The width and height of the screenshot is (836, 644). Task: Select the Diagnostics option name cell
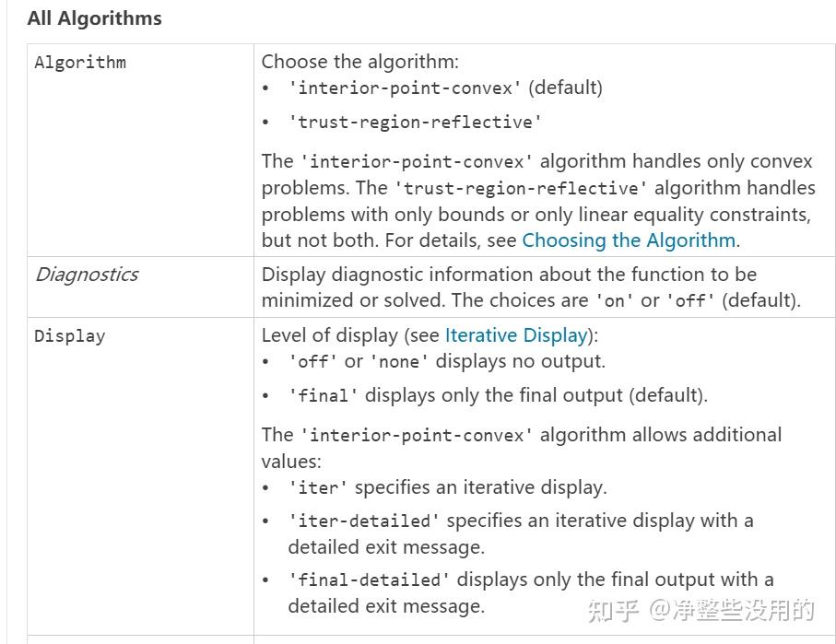pyautogui.click(x=87, y=275)
